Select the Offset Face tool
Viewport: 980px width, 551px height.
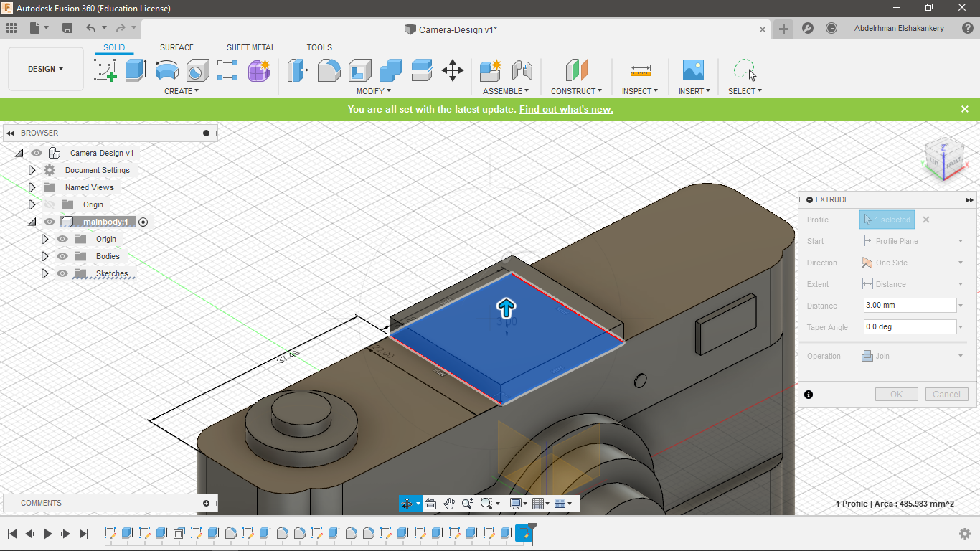click(422, 70)
